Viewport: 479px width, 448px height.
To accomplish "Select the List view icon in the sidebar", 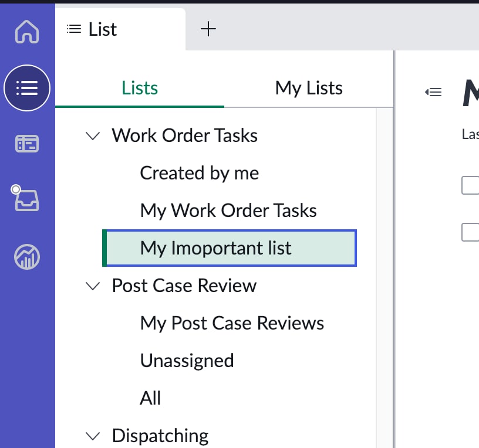I will point(27,87).
